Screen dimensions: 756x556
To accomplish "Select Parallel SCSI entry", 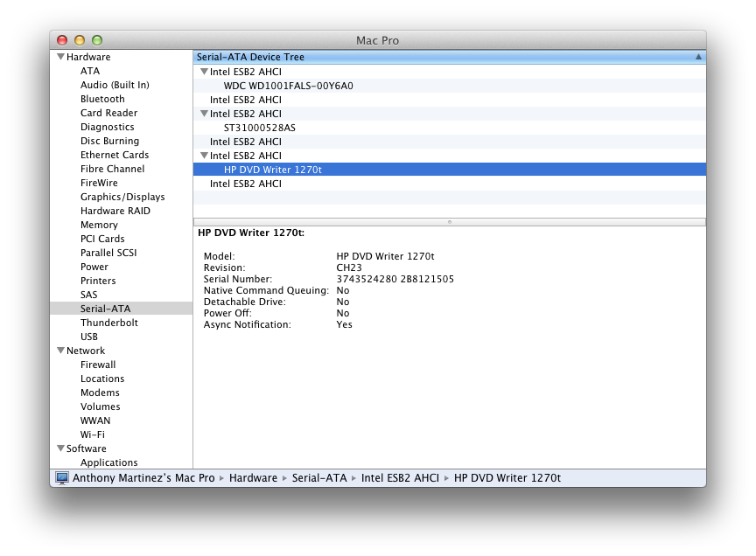I will click(x=108, y=253).
